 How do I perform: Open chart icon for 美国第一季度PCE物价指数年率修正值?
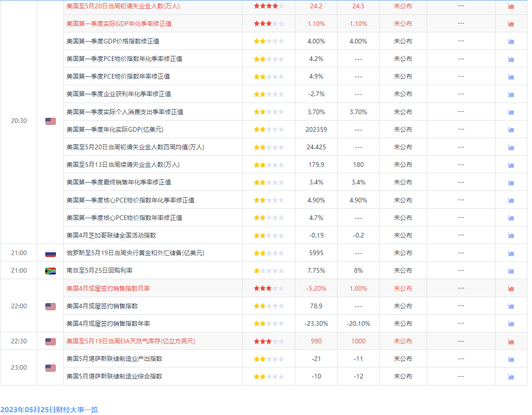pos(511,77)
